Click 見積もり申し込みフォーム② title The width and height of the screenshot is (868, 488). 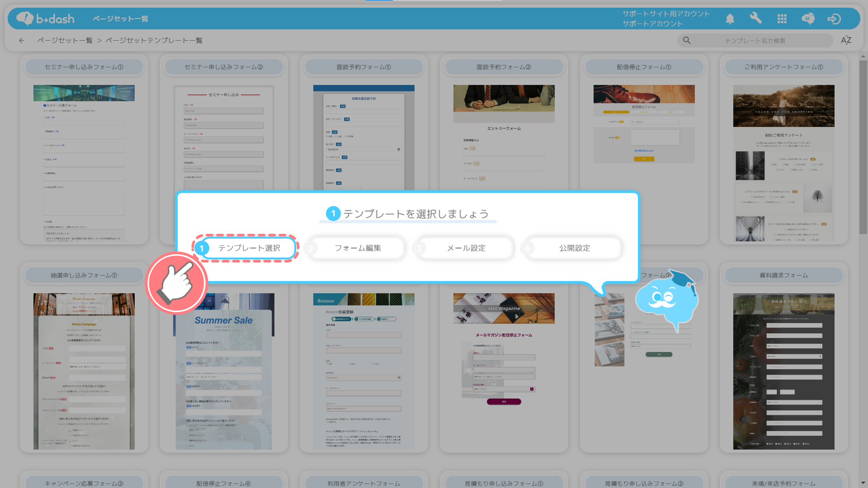pos(644,483)
